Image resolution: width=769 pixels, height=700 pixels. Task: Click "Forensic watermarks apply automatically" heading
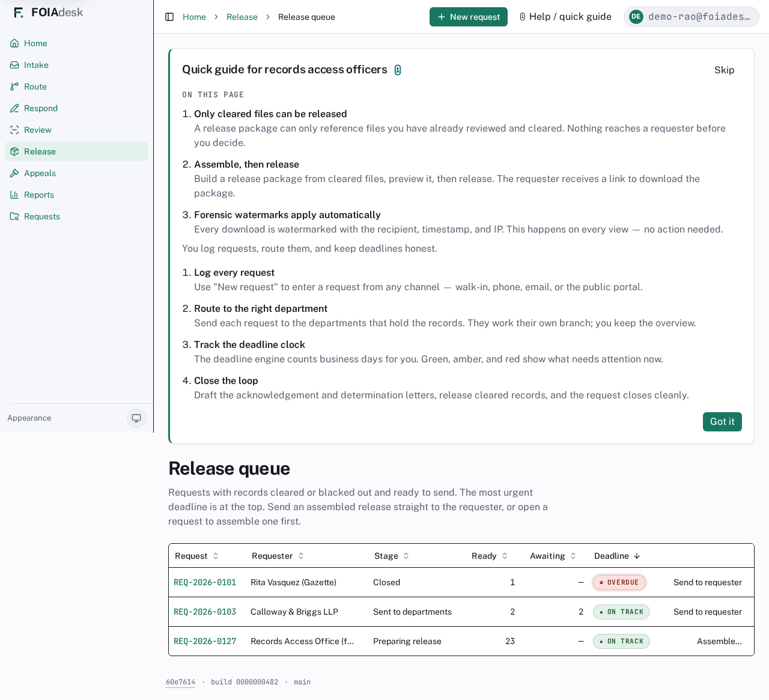tap(287, 215)
